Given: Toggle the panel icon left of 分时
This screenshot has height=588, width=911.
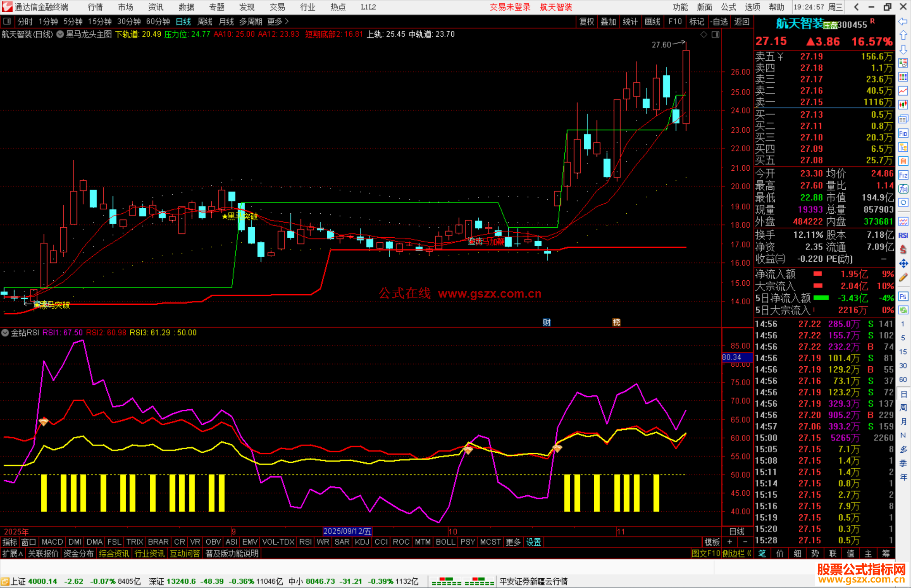Looking at the screenshot, I should [7, 21].
